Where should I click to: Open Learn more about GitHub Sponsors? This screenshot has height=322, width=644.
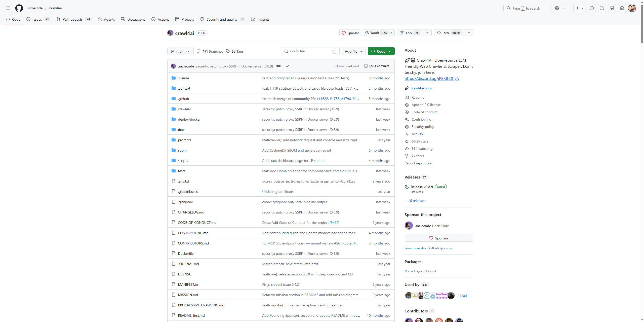(428, 248)
